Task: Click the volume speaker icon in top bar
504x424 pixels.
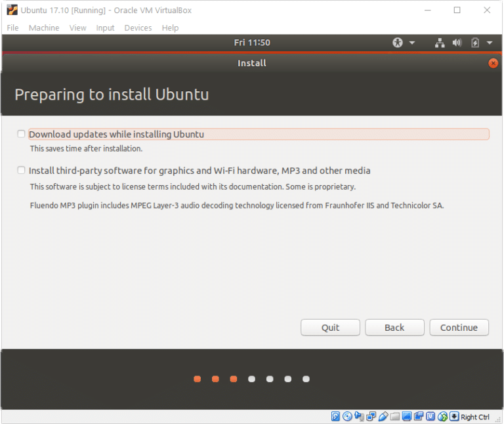Action: point(457,43)
